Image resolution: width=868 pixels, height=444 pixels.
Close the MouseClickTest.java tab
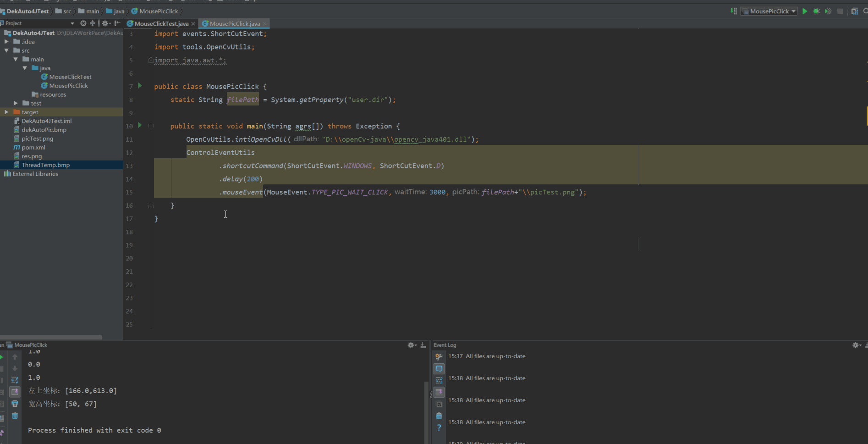coord(193,23)
